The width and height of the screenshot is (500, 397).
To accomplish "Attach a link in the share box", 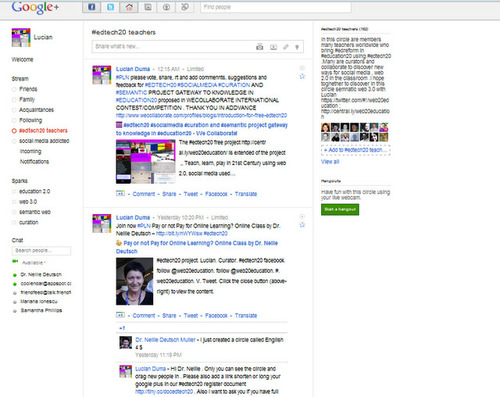I will 286,47.
